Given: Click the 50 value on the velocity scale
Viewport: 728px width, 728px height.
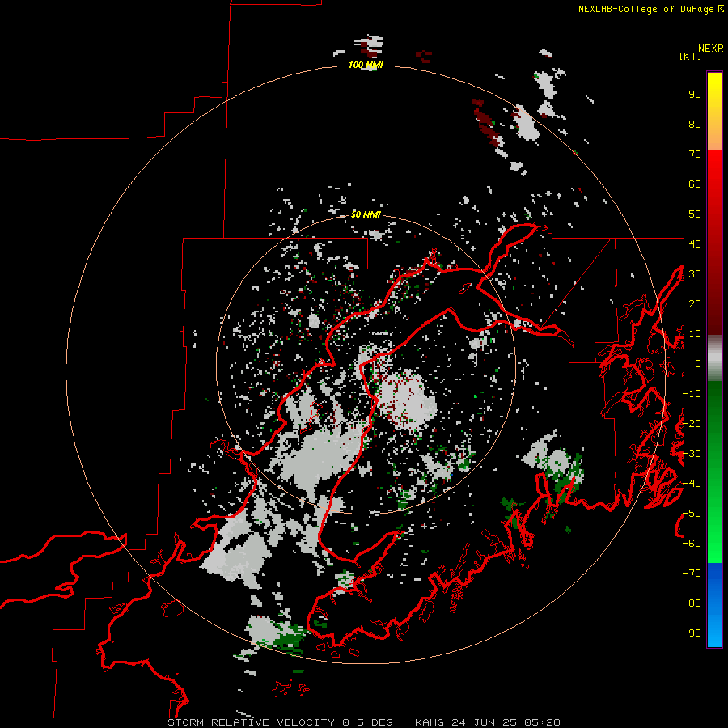Looking at the screenshot, I should pos(695,214).
